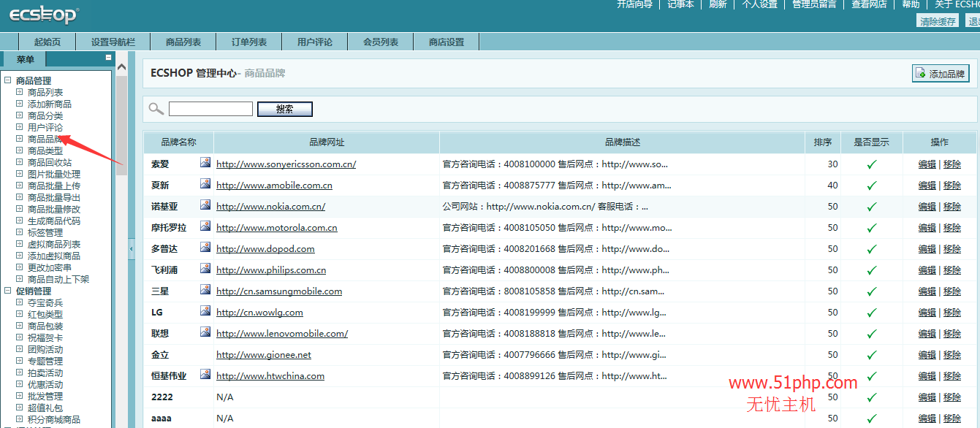980x428 pixels.
Task: Toggle 是否显示 checkmark for 诺基亚
Action: pos(871,207)
